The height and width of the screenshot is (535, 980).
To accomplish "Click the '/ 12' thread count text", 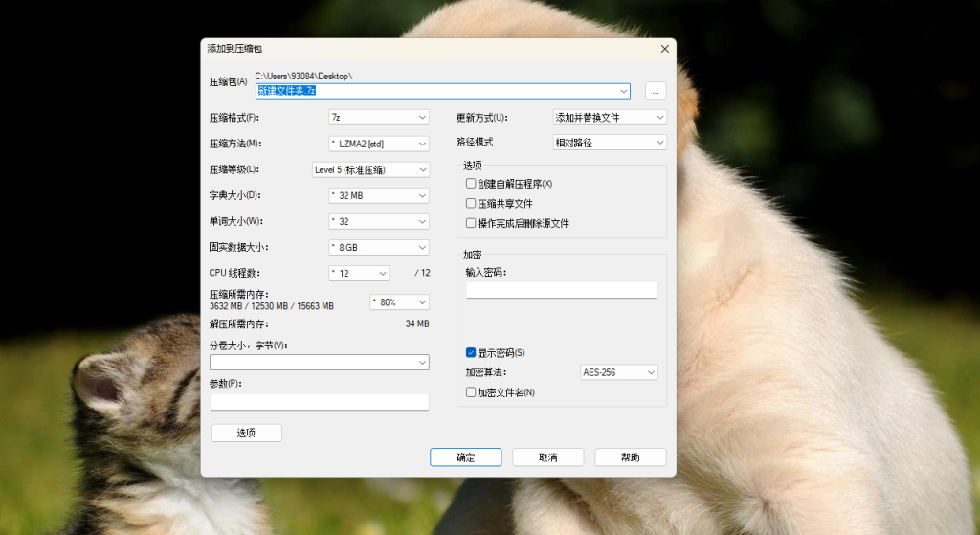I will [x=422, y=273].
